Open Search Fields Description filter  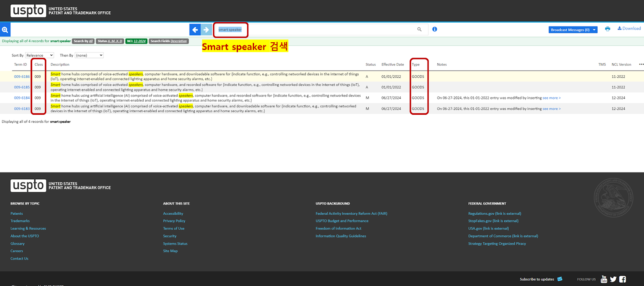[169, 41]
